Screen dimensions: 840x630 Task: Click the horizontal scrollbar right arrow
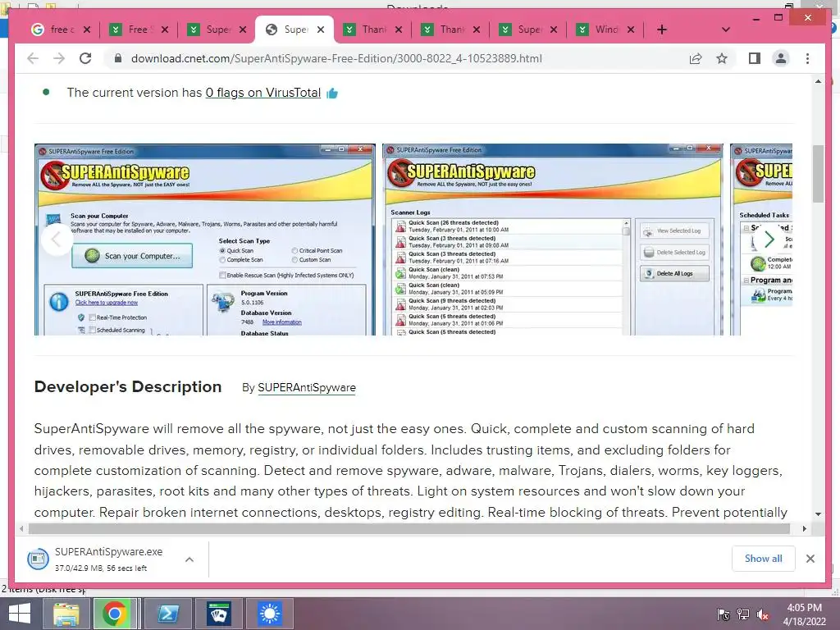pyautogui.click(x=804, y=529)
